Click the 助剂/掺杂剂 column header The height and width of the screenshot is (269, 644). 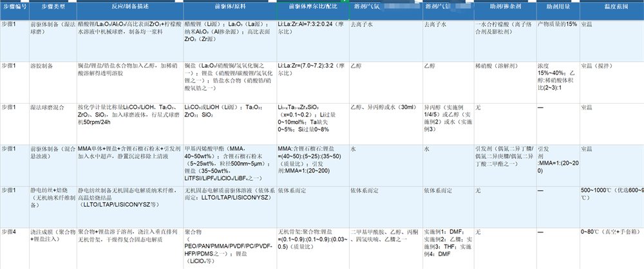(505, 11)
